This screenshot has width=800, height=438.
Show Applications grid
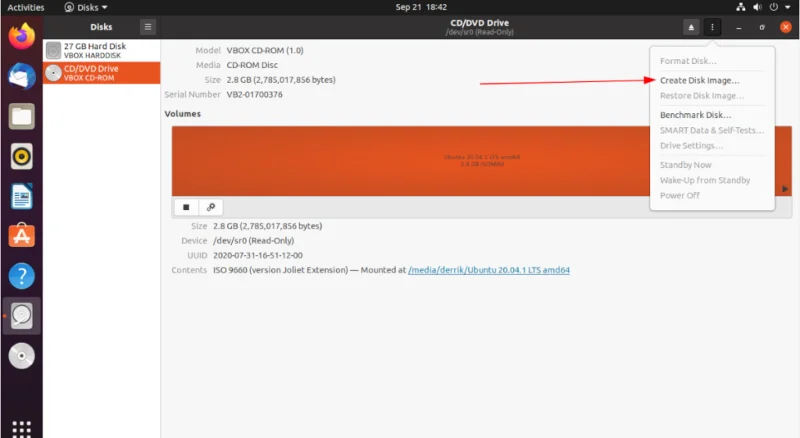[21, 429]
